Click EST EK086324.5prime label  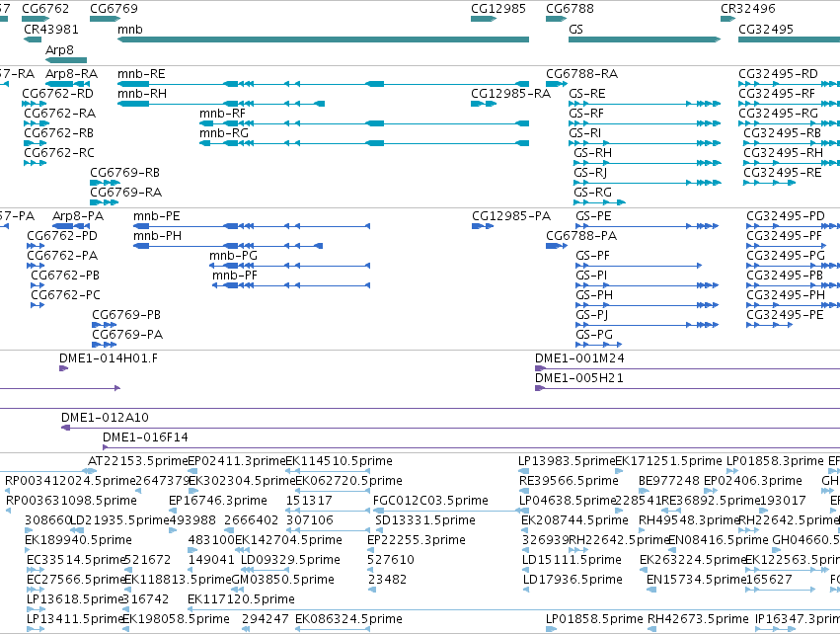[x=348, y=619]
